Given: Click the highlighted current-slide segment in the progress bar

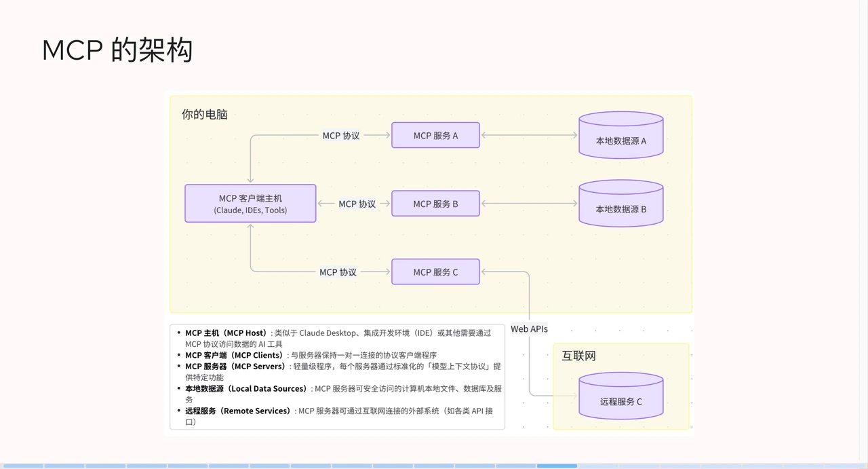Looking at the screenshot, I should pos(557,466).
